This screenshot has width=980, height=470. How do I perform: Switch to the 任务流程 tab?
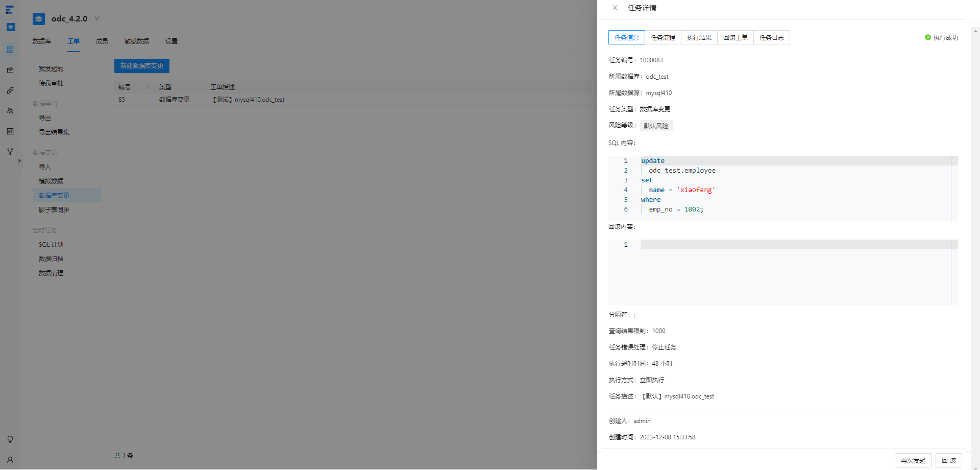point(663,37)
